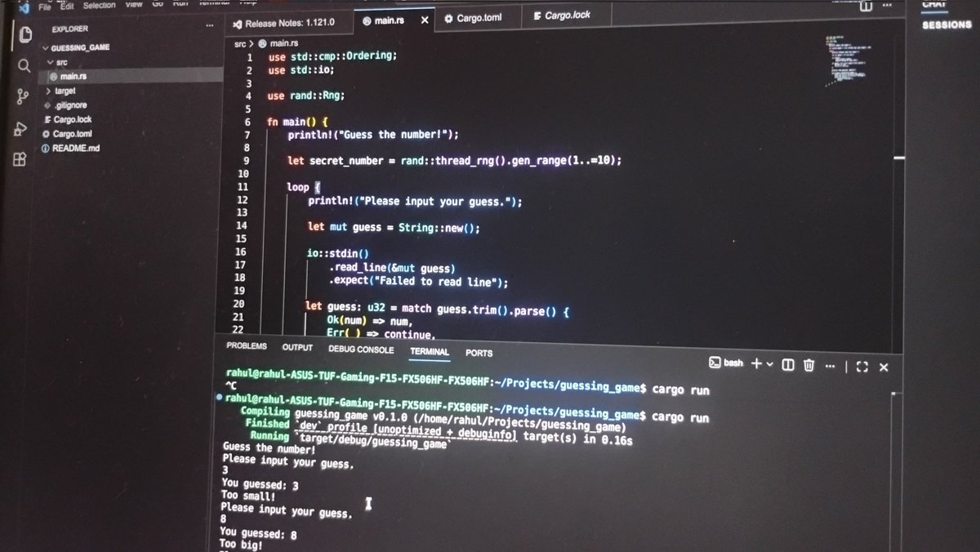Click 'use rand::Rng;' code line
Image resolution: width=980 pixels, height=552 pixels.
point(306,96)
